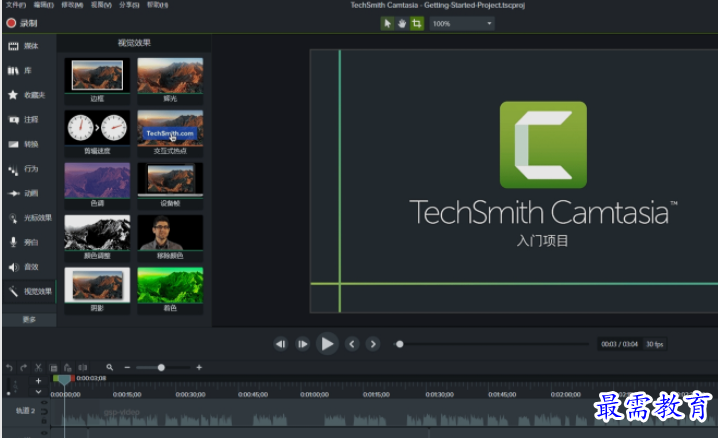The width and height of the screenshot is (718, 438).
Task: Expand the chevron below the add-track button
Action: pos(39,391)
